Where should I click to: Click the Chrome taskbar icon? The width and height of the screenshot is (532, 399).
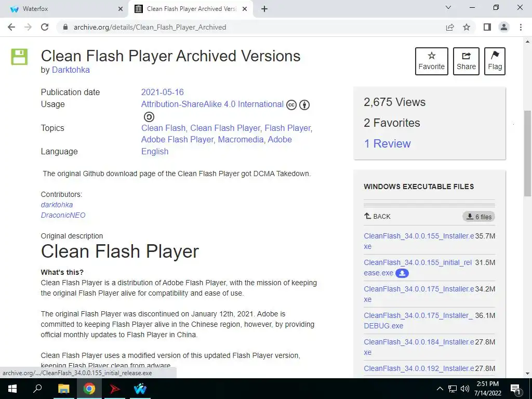point(89,389)
